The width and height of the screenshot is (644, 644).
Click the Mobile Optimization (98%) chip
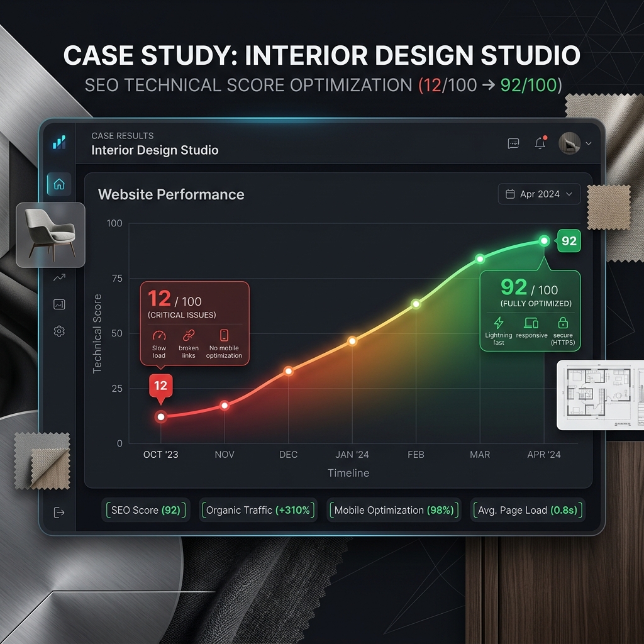(394, 510)
